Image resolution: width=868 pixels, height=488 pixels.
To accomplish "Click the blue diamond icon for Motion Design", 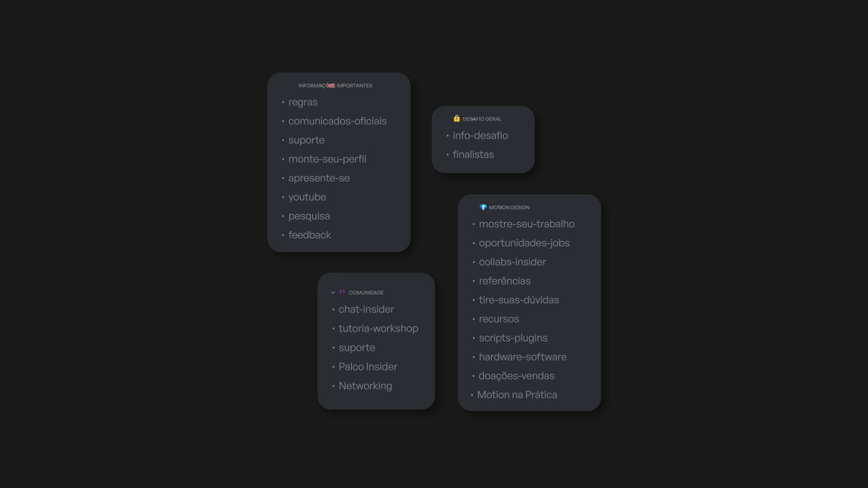I will 483,207.
